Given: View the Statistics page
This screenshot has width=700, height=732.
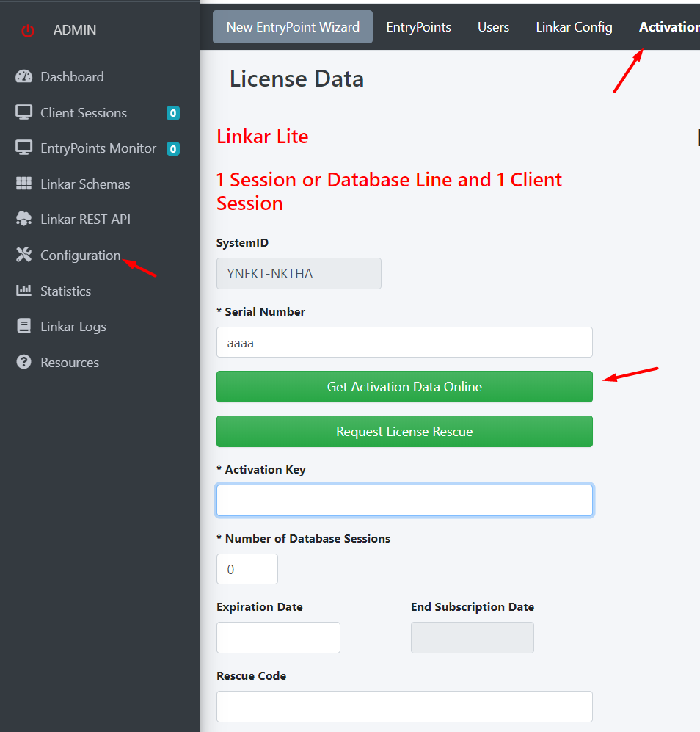Looking at the screenshot, I should [x=66, y=291].
